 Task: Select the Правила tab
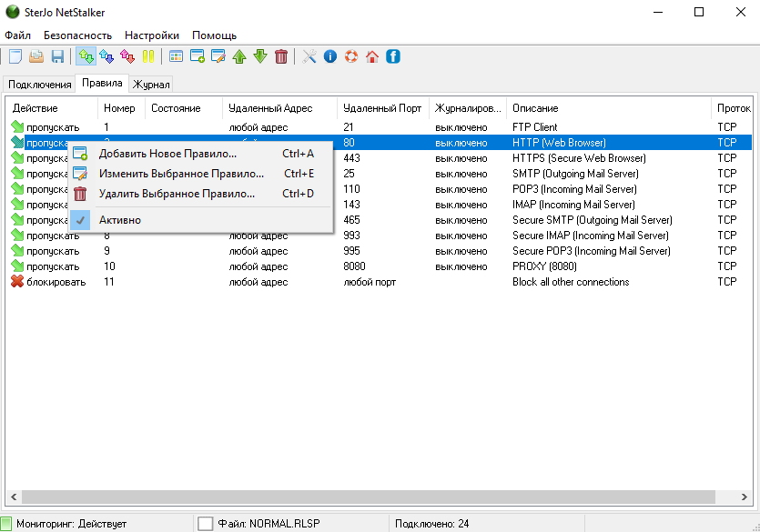click(102, 83)
